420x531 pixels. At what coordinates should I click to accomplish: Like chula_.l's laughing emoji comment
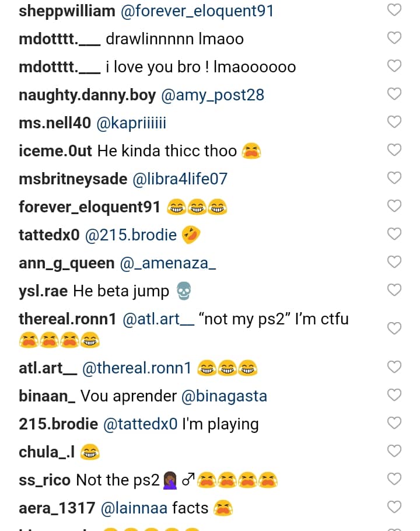pyautogui.click(x=394, y=451)
